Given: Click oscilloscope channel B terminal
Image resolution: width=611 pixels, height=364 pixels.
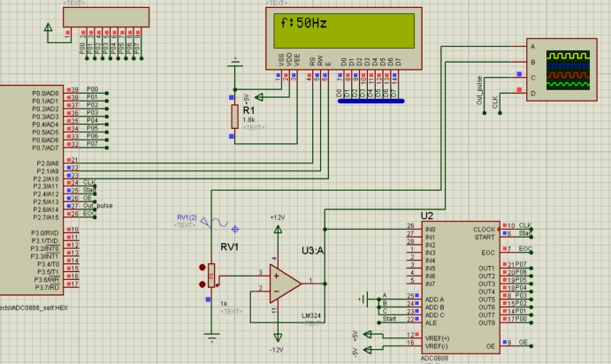Looking at the screenshot, I should (x=532, y=63).
